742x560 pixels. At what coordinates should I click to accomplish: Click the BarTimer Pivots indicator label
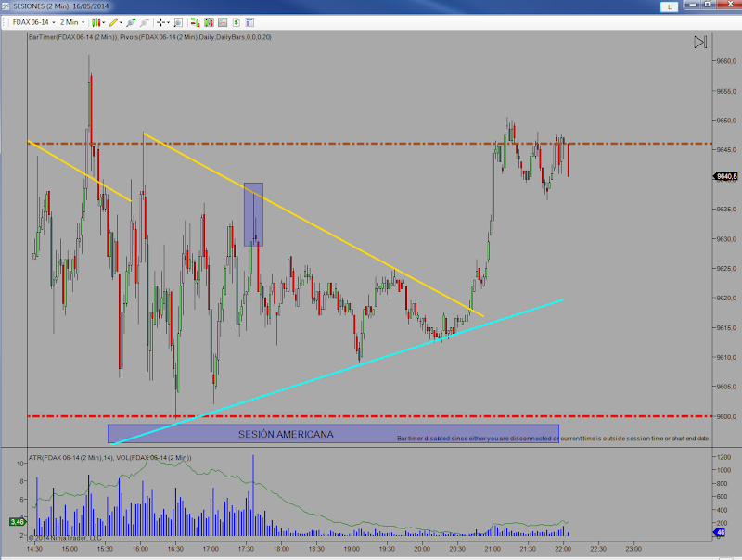[149, 37]
